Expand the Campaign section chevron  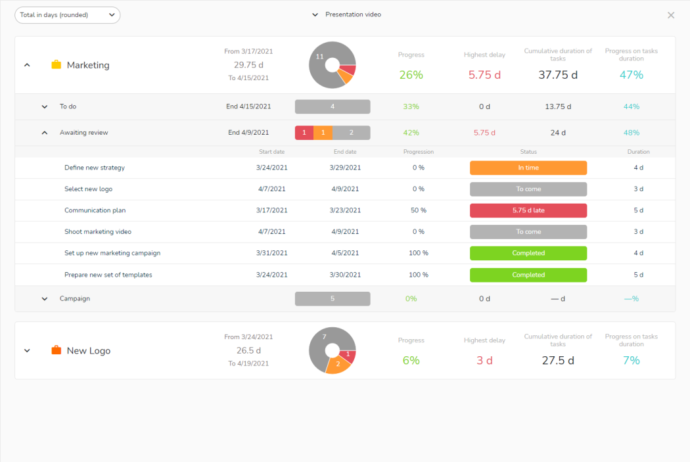[44, 299]
